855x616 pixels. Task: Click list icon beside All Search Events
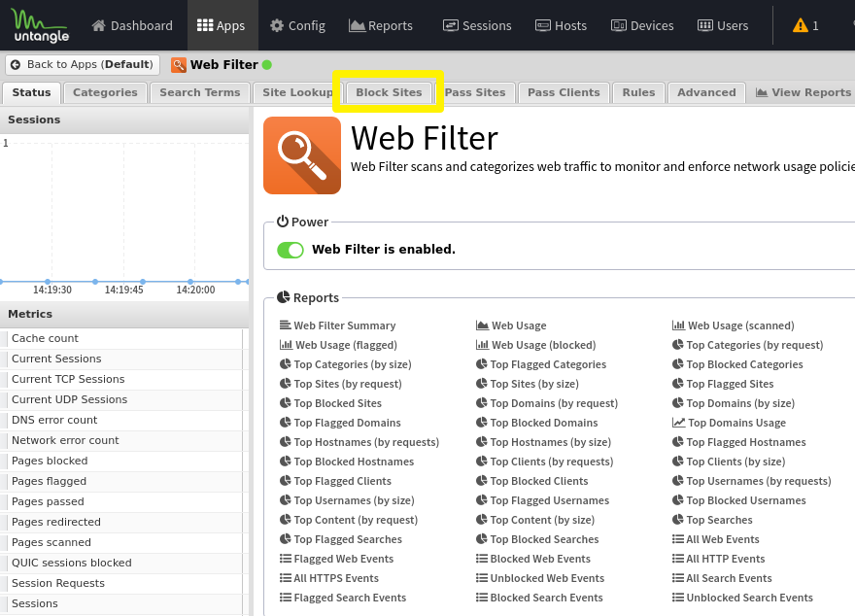678,578
